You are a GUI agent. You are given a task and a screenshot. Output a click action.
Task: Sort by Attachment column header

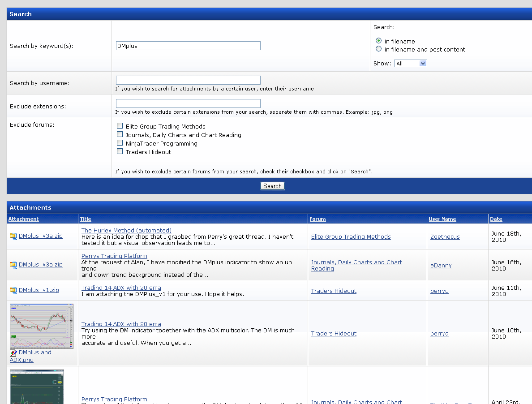[x=23, y=219]
